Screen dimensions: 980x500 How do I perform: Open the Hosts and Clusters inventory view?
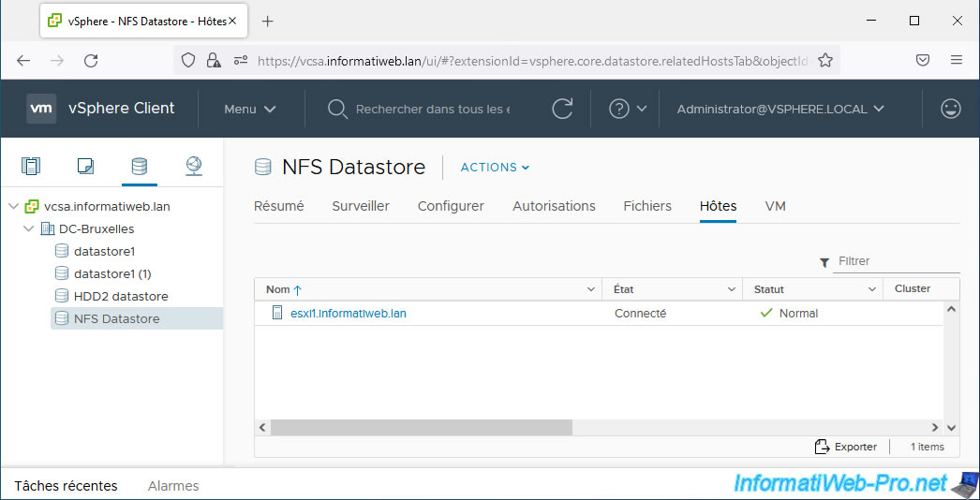tap(31, 167)
